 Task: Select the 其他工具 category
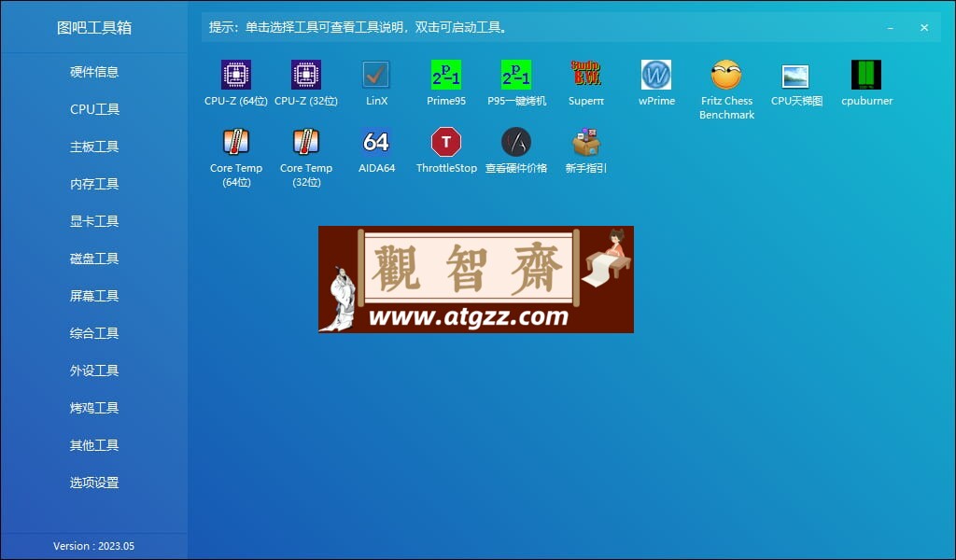coord(94,445)
